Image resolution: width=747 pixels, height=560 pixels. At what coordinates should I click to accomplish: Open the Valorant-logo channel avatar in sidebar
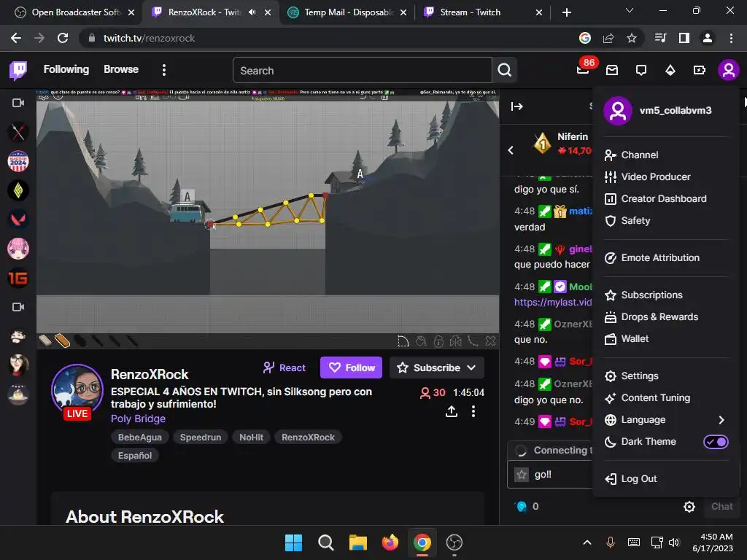pos(18,219)
